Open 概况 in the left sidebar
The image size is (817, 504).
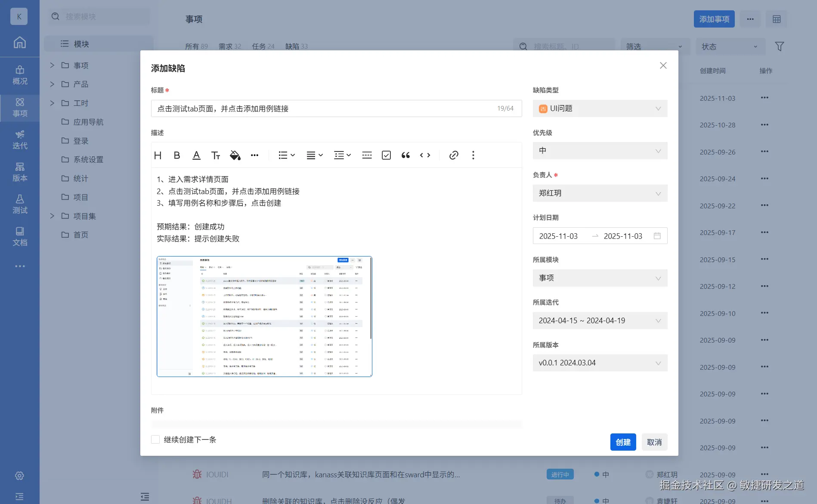click(x=20, y=75)
